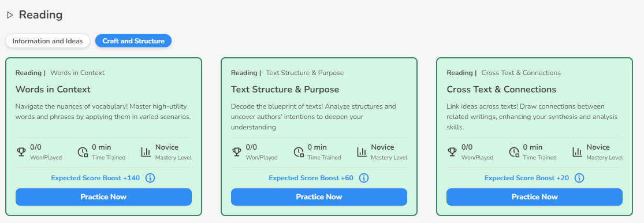The height and width of the screenshot is (223, 644).
Task: Open the Cross Text & Connections card title
Action: [x=501, y=89]
